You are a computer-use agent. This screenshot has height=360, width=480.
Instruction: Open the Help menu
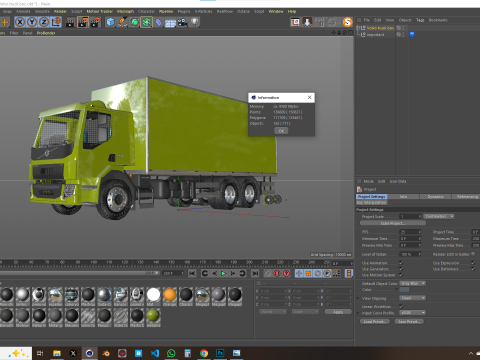(x=292, y=11)
